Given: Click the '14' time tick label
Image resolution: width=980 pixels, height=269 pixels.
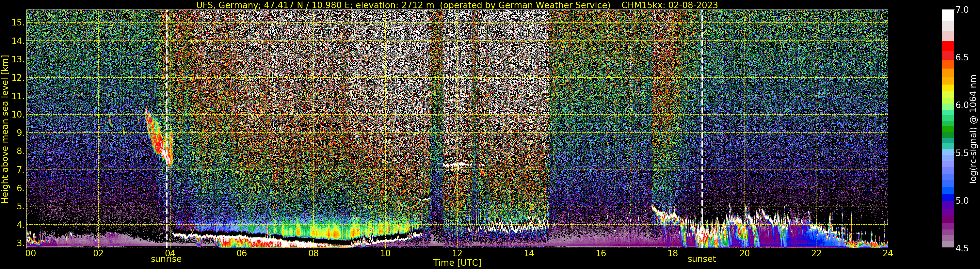Looking at the screenshot, I should (529, 253).
